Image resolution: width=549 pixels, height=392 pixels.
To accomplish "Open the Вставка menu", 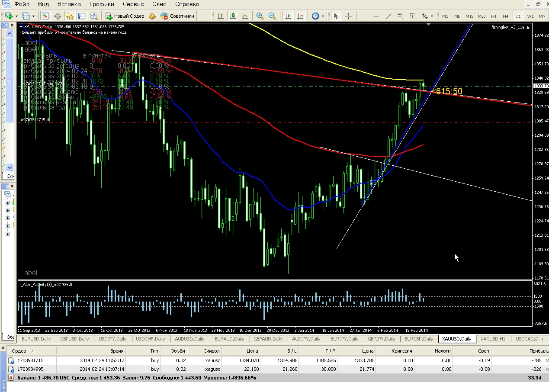I will [x=69, y=4].
